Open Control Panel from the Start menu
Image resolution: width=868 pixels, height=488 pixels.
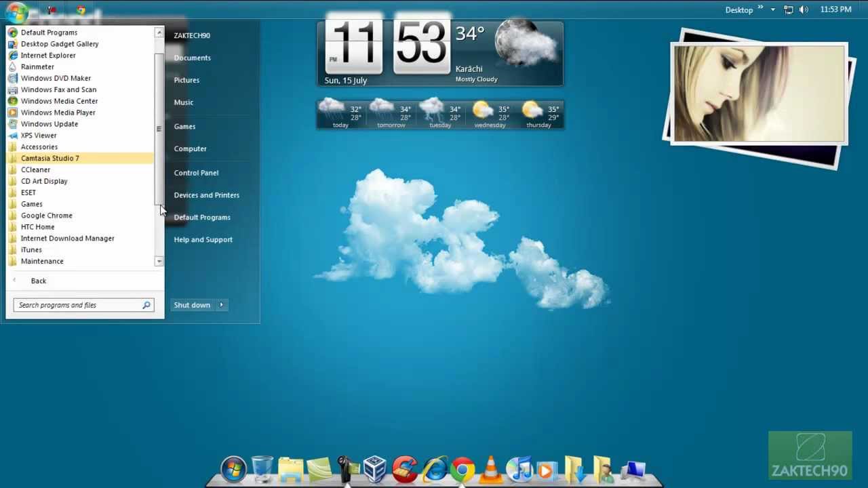tap(196, 172)
